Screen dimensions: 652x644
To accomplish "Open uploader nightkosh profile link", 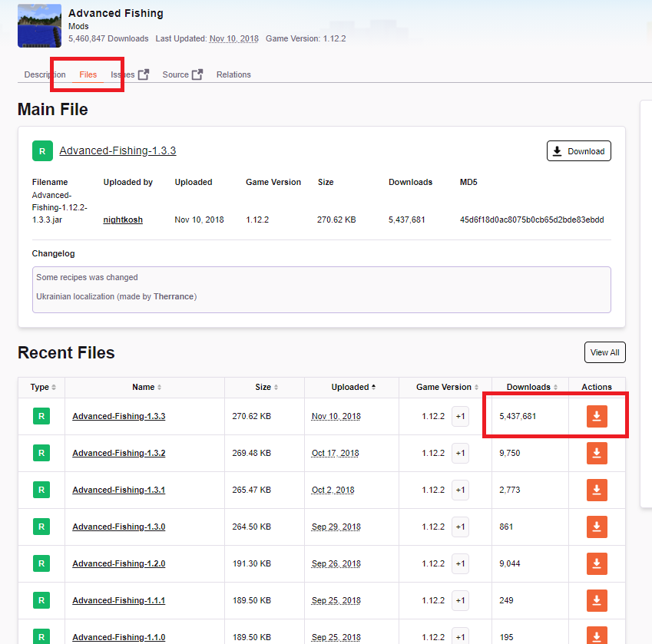I will tap(123, 220).
